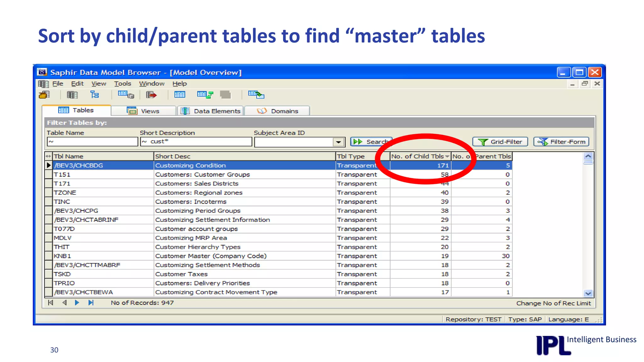Viewport: 644px width, 362px height.
Task: Sort by Tbl Type column header
Action: (x=363, y=156)
